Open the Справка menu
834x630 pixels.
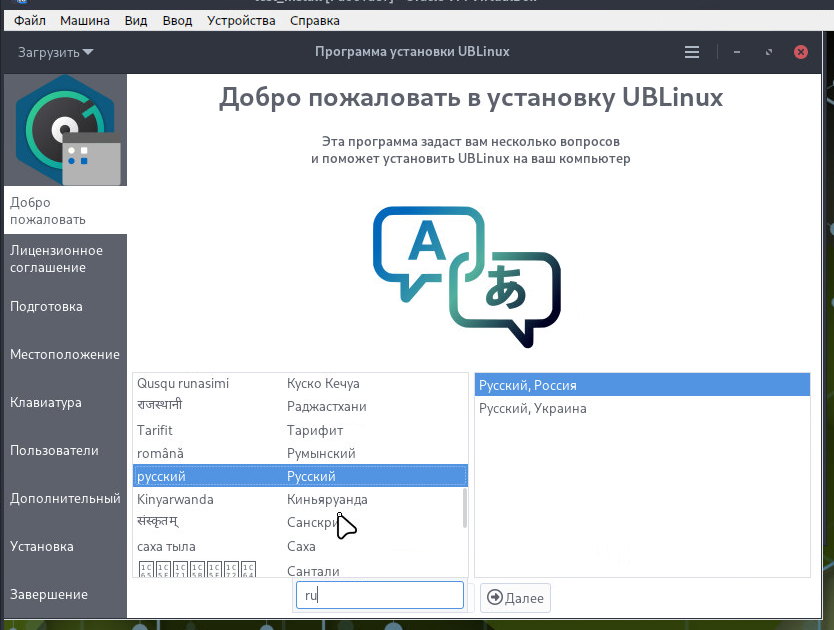coord(314,21)
